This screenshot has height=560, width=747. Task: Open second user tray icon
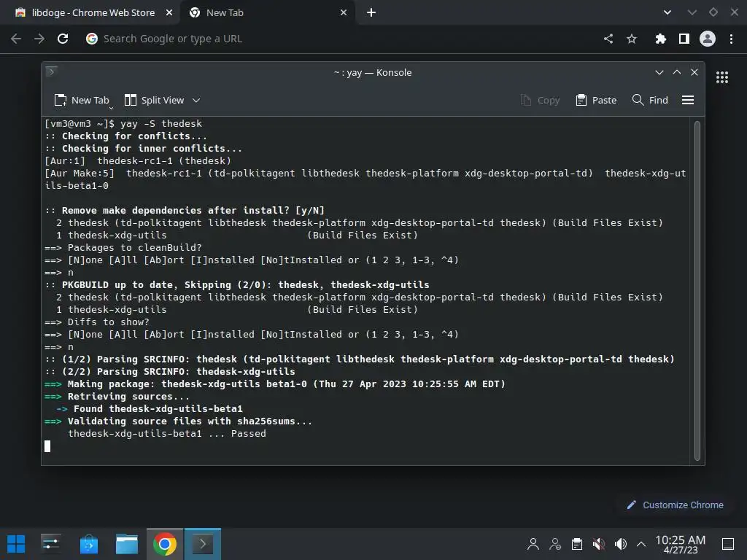tap(555, 544)
